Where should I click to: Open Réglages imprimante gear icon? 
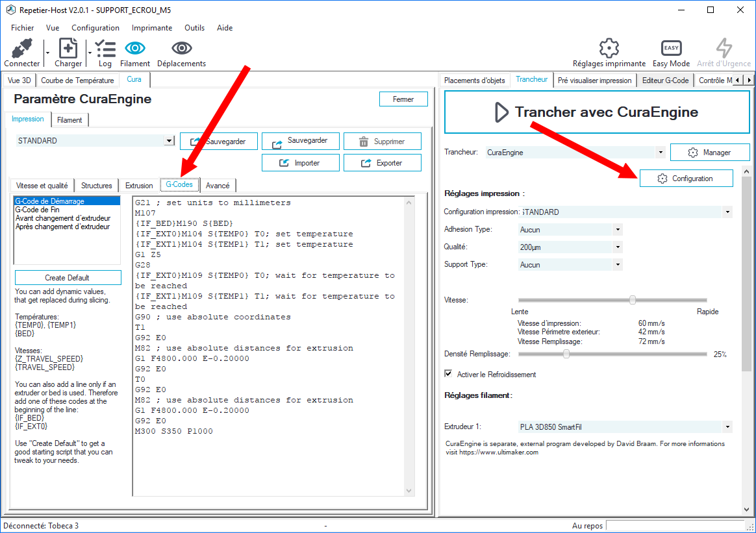[x=609, y=49]
